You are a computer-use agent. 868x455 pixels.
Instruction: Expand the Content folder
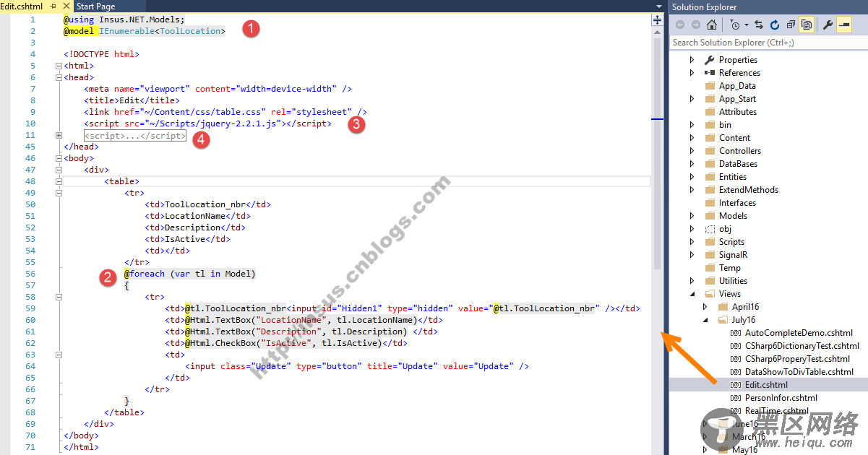pos(692,138)
